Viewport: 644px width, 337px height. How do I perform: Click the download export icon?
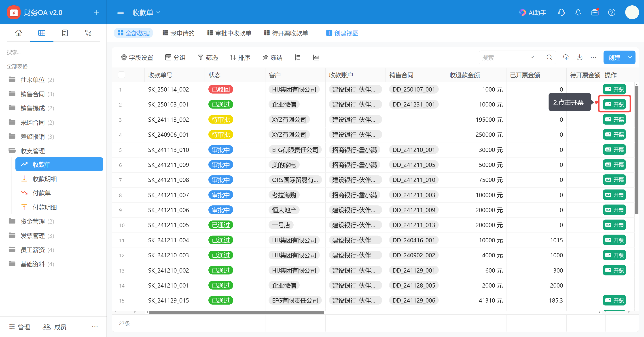pyautogui.click(x=580, y=58)
